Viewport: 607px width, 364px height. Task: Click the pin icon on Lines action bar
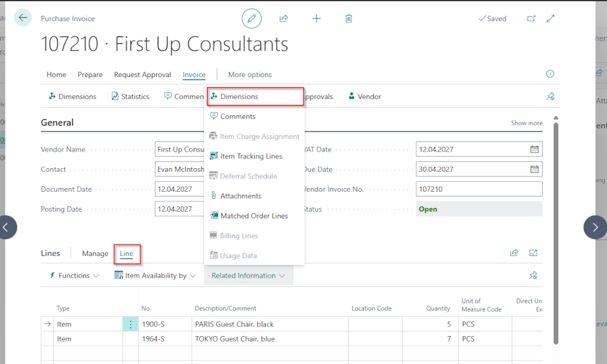[x=533, y=275]
